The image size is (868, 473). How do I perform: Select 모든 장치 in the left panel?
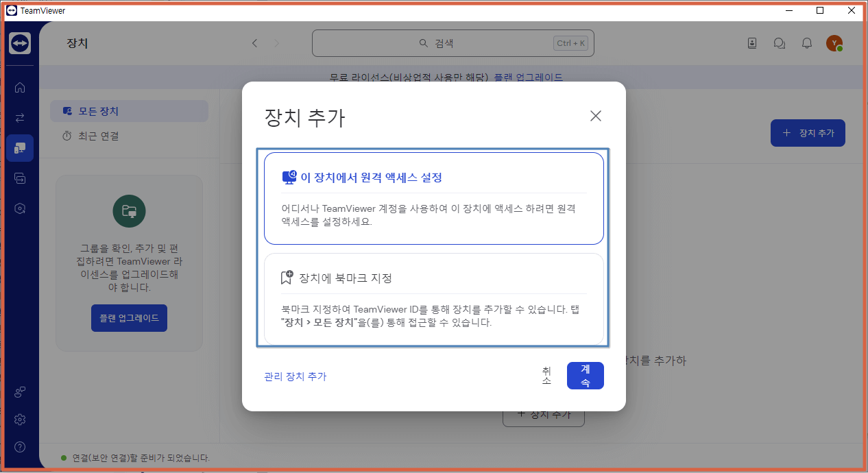[129, 111]
